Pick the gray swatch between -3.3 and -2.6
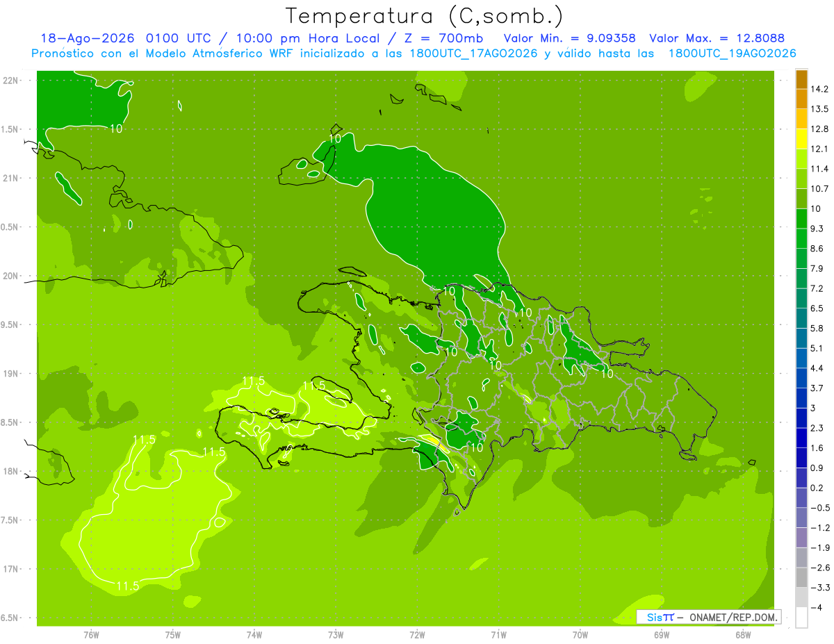This screenshot has width=834, height=644. pos(801,577)
